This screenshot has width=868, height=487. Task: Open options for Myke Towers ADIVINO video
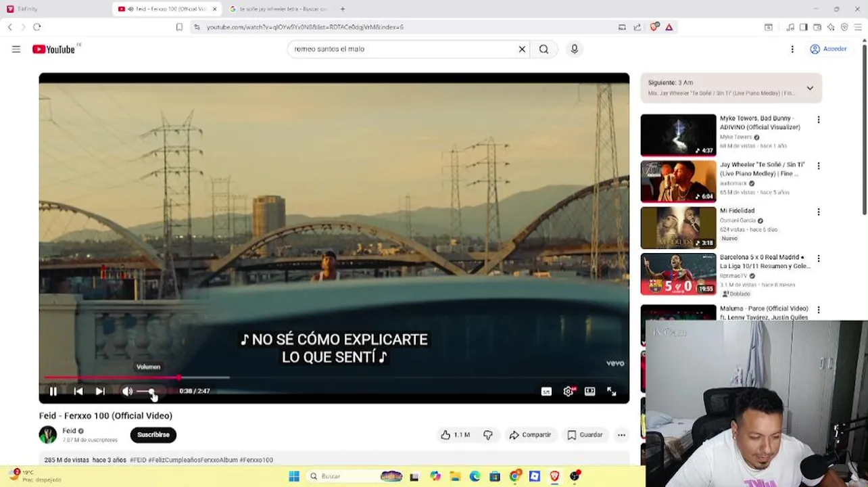tap(819, 120)
